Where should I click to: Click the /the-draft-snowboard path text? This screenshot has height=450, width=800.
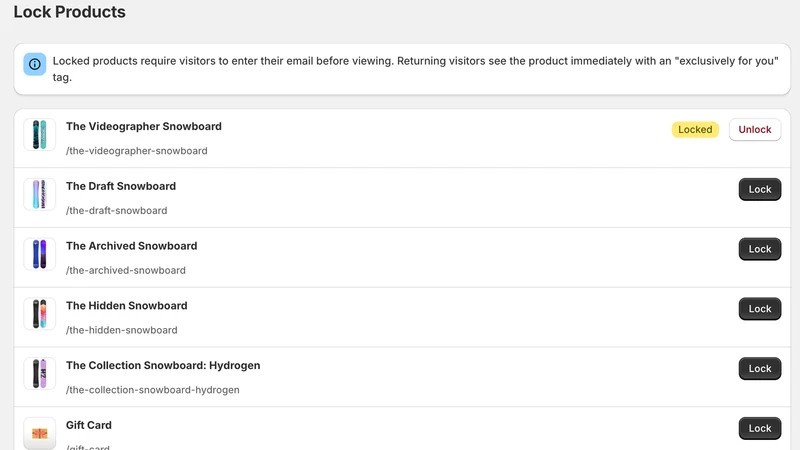pyautogui.click(x=116, y=211)
